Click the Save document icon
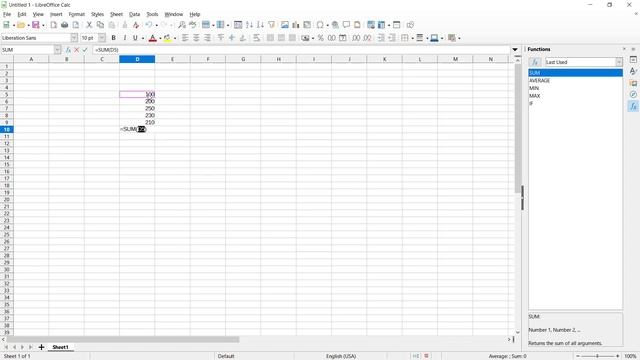 [x=36, y=25]
